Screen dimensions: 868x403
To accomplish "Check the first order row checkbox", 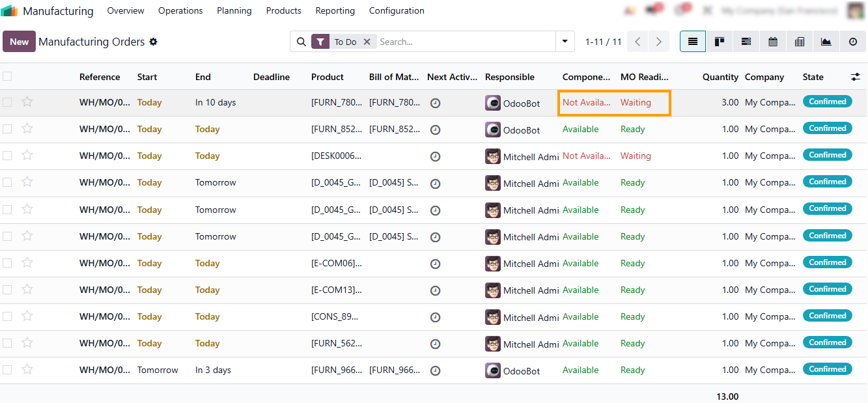I will [x=7, y=102].
